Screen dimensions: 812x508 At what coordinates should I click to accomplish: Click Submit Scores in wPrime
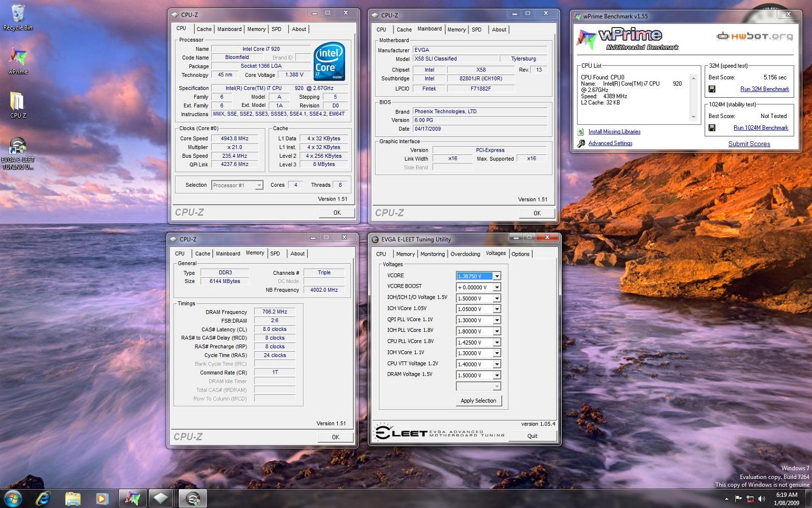749,144
